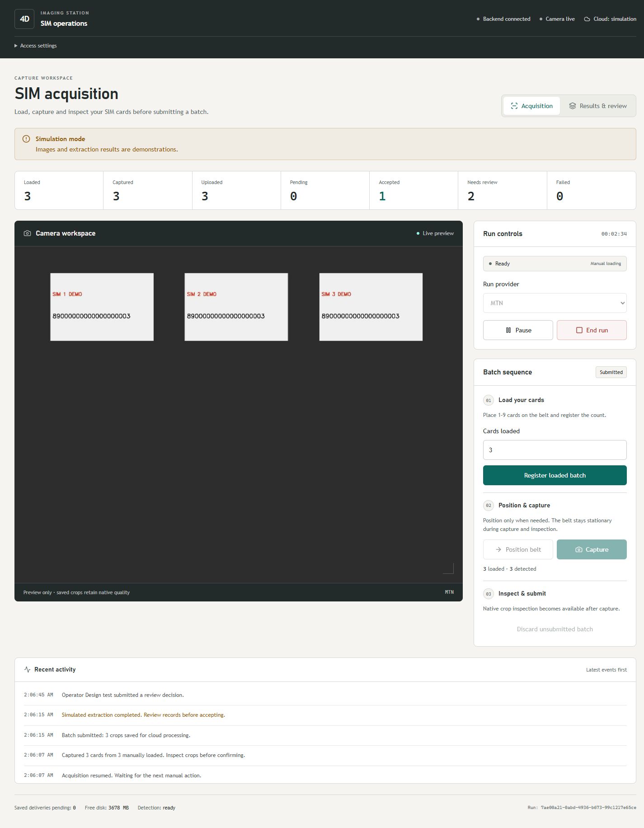The image size is (644, 828).
Task: Click the 4D app logo
Action: pos(24,19)
